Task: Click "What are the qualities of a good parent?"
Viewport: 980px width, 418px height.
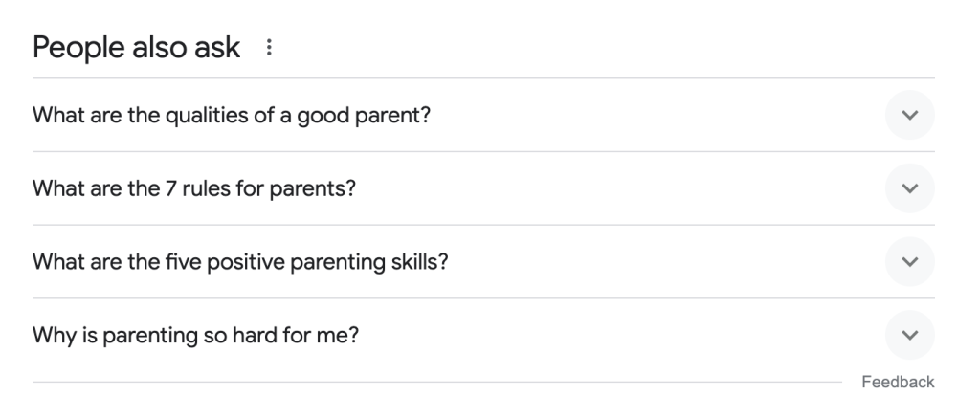Action: (232, 115)
